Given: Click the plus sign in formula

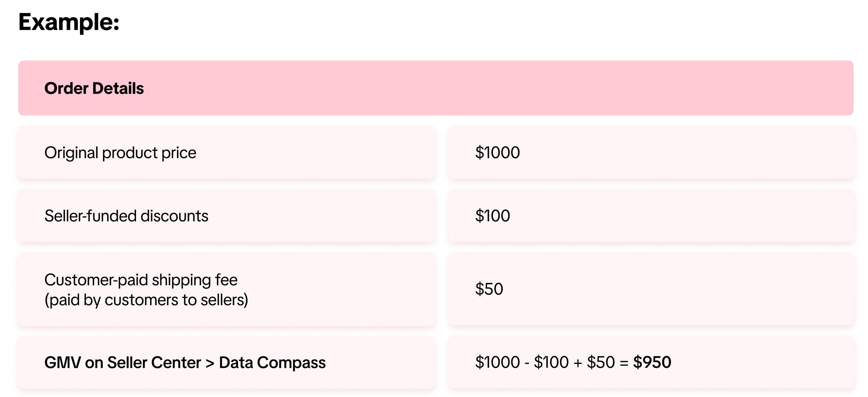Looking at the screenshot, I should click(577, 363).
